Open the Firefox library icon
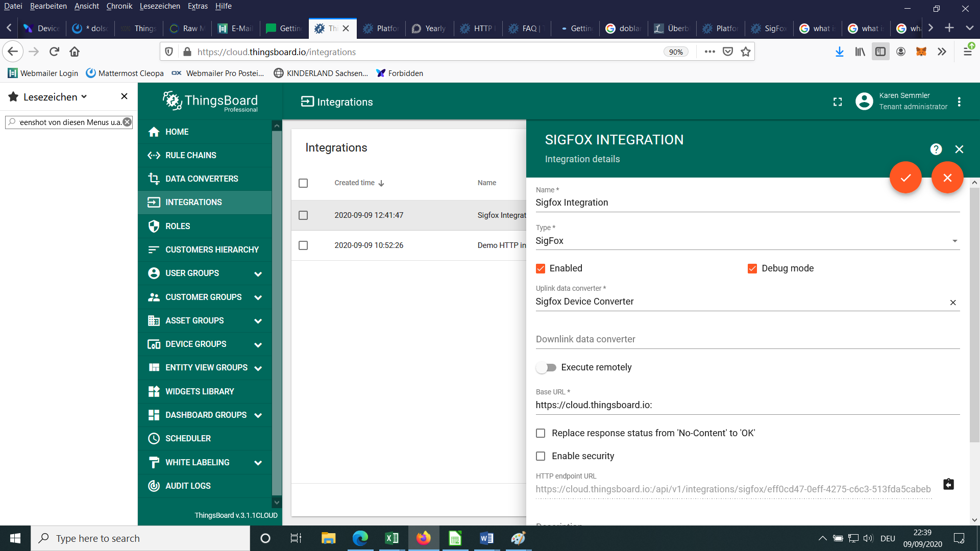 tap(860, 52)
